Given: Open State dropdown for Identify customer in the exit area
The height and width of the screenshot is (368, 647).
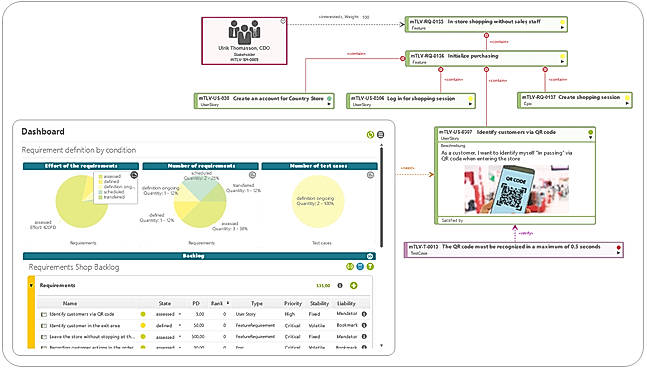Looking at the screenshot, I should tap(180, 326).
